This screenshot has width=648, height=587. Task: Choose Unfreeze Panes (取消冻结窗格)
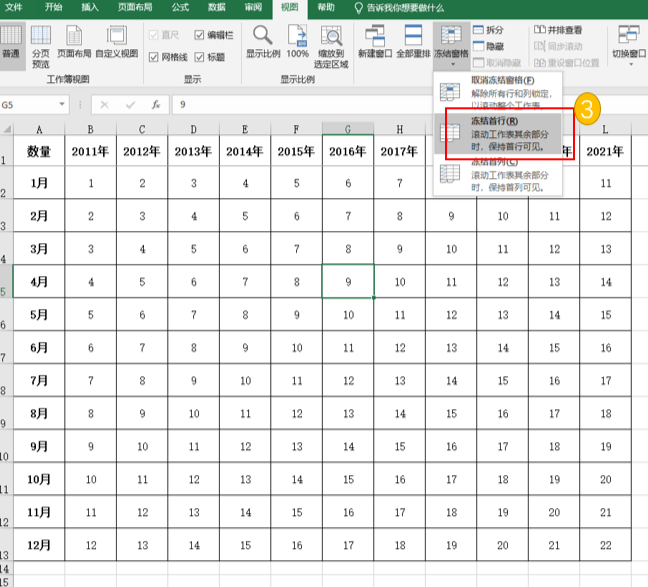tap(498, 92)
